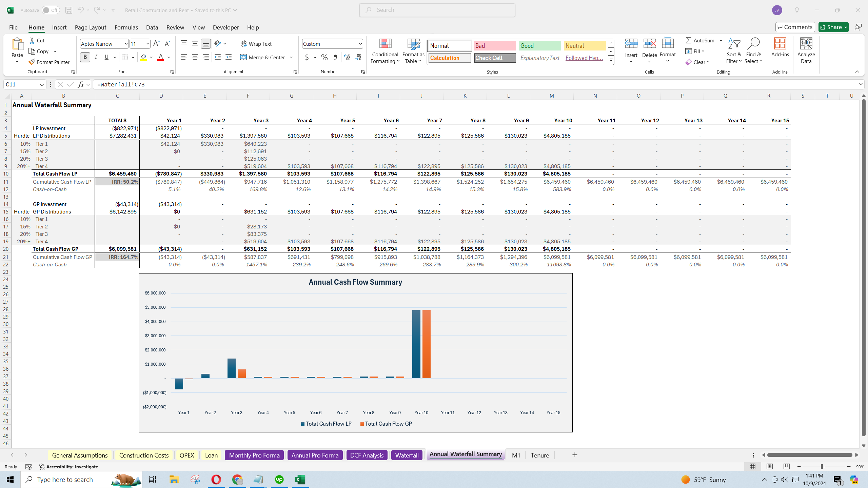Viewport: 868px width, 488px height.
Task: Open Conditional Formatting menu
Action: (385, 51)
